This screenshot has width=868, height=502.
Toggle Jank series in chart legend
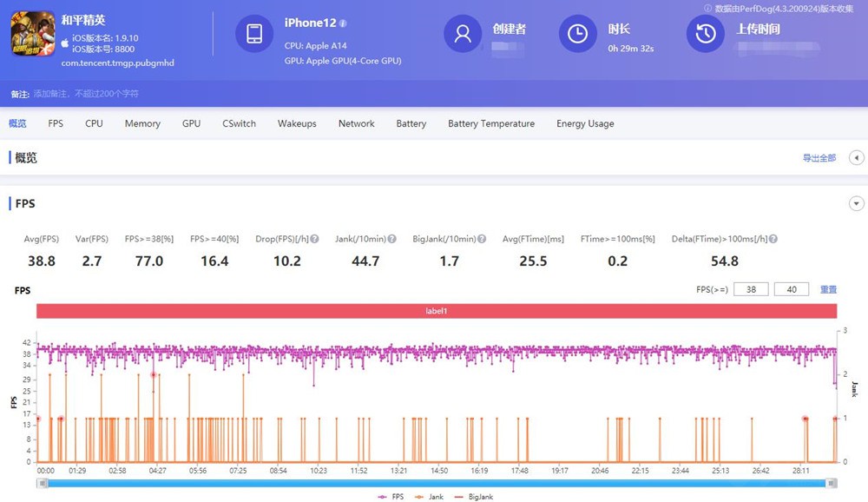pyautogui.click(x=429, y=497)
